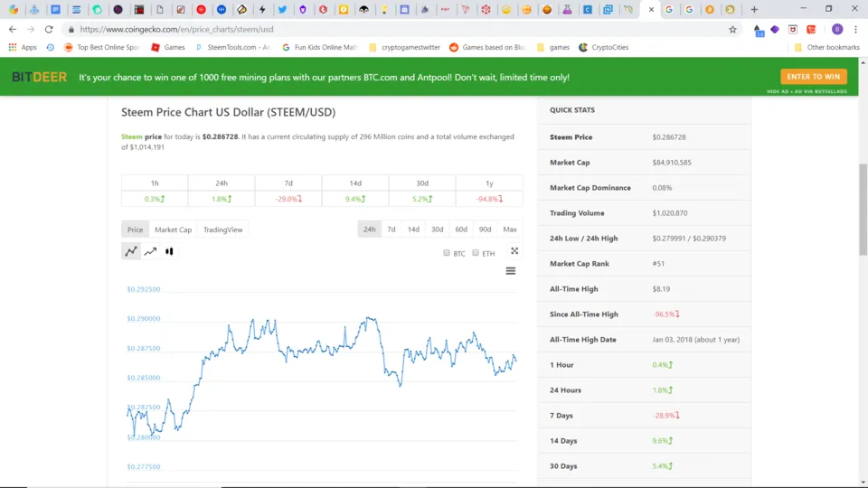Viewport: 868px width, 488px height.
Task: Switch to the lightning bolt tab
Action: pyautogui.click(x=262, y=9)
